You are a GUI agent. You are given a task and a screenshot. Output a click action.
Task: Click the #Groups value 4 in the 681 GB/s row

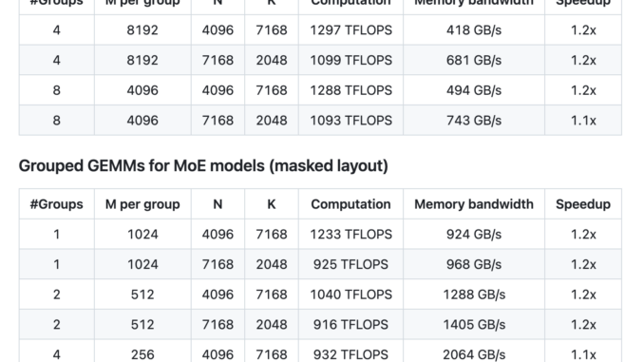(57, 60)
